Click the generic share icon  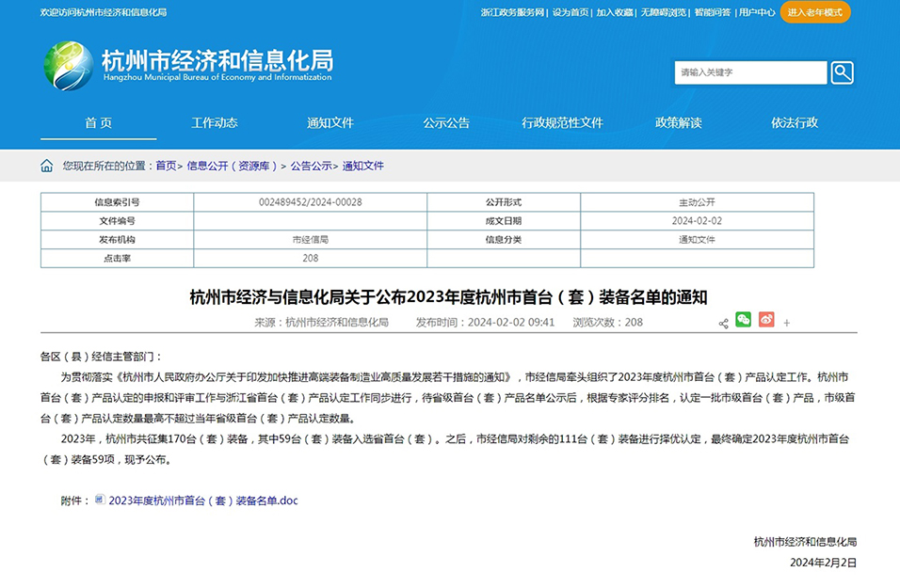(x=723, y=323)
